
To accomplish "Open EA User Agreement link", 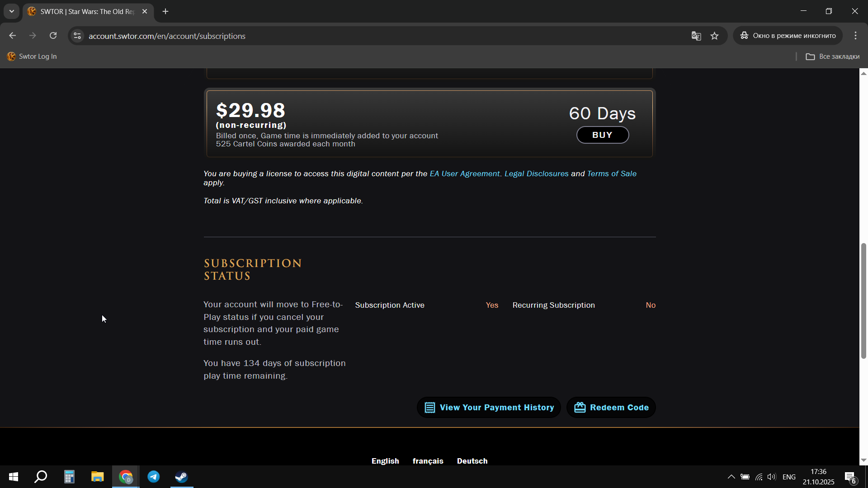I will pyautogui.click(x=464, y=174).
